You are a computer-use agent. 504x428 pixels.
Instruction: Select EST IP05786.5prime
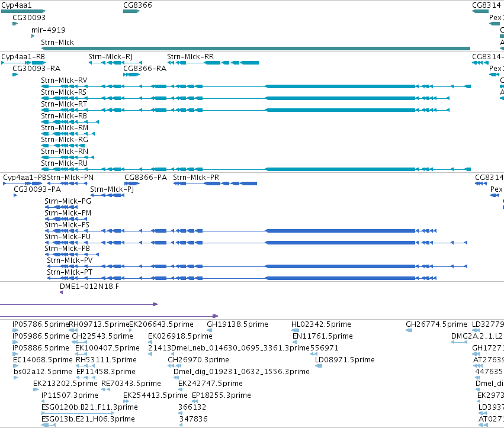[15, 330]
